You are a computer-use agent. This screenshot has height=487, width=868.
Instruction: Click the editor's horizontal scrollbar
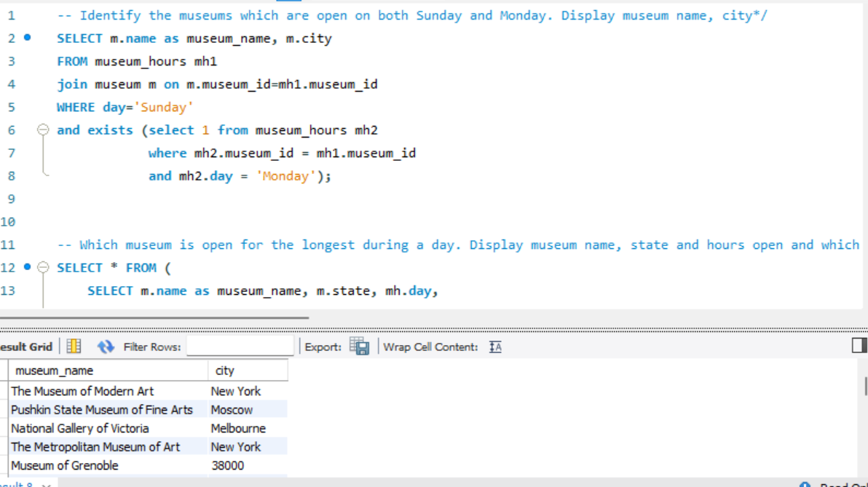tap(154, 317)
